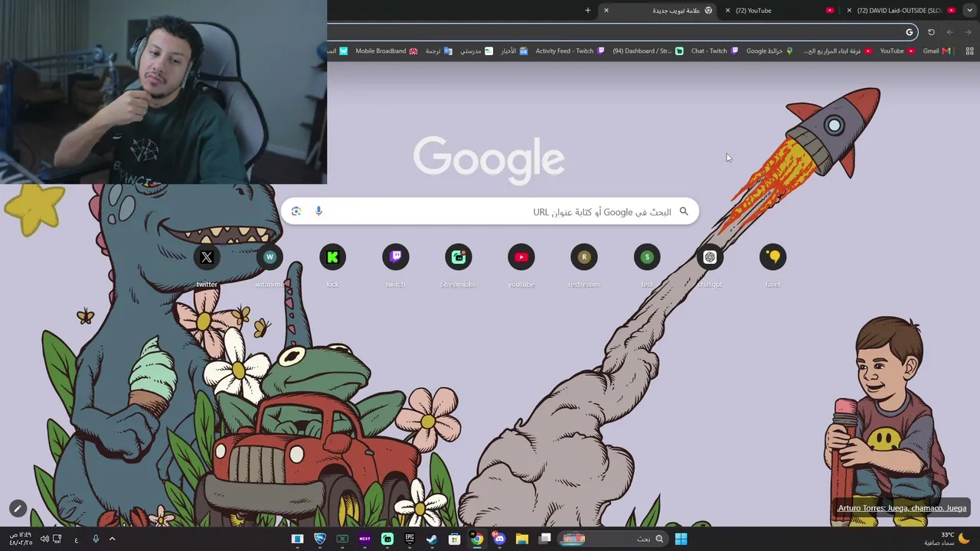Show hidden system tray icons chevron

pos(112,539)
